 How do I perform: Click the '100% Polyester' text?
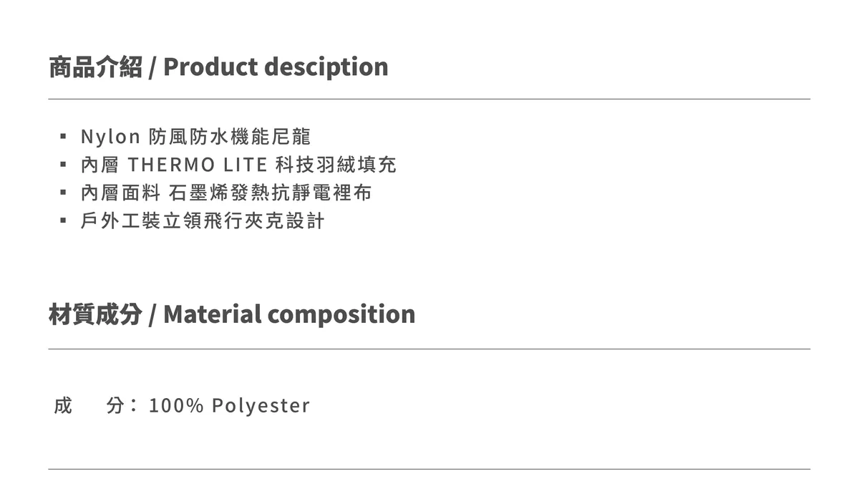(229, 405)
